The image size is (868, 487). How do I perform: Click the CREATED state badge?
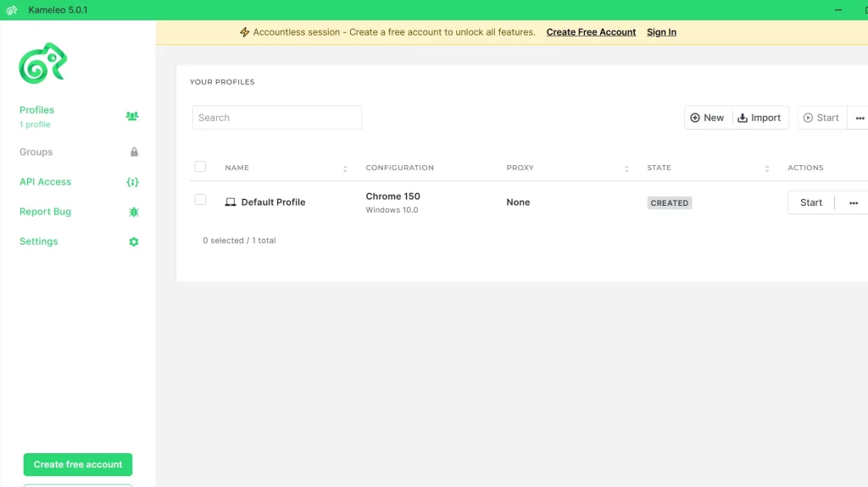(x=670, y=203)
